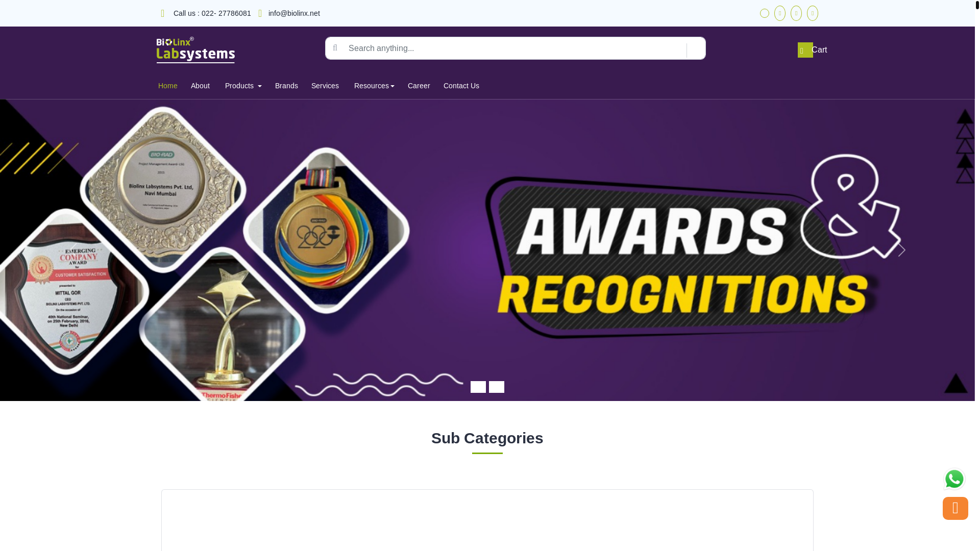Open the Services menu item

325,86
